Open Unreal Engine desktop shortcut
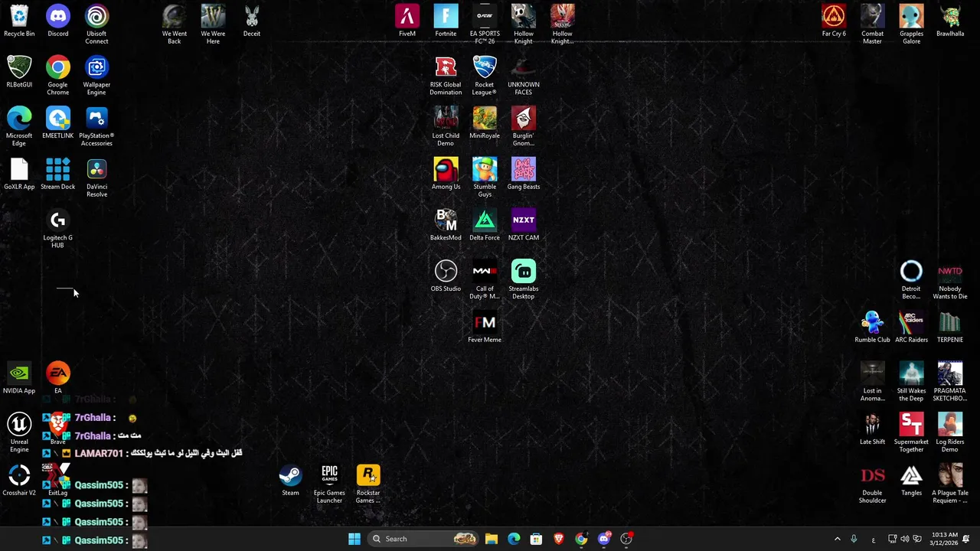This screenshot has width=980, height=551. [19, 432]
